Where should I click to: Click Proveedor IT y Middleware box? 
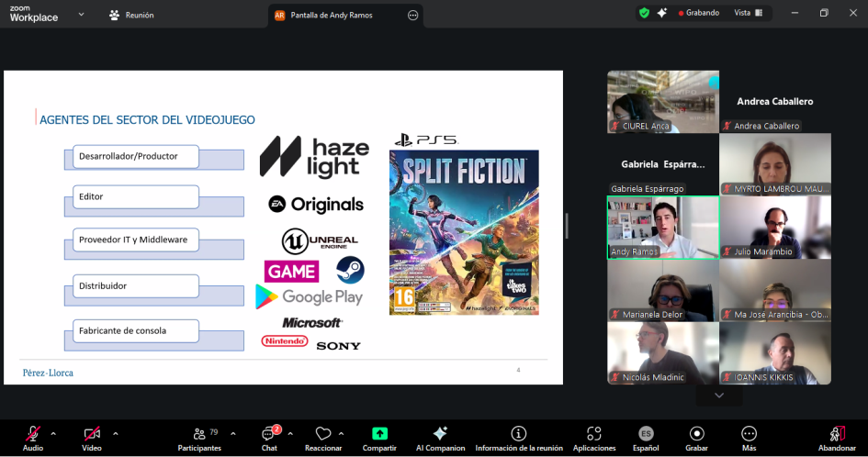tap(136, 240)
